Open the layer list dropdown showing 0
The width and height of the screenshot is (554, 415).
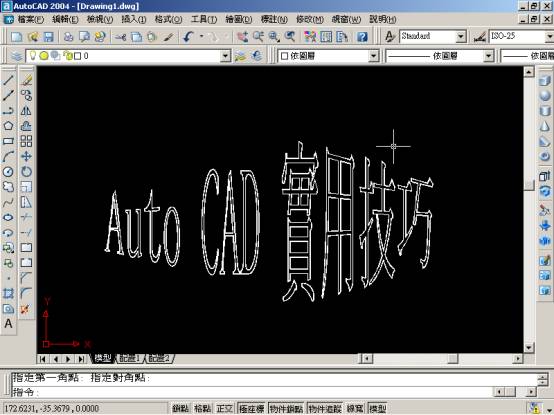click(225, 56)
